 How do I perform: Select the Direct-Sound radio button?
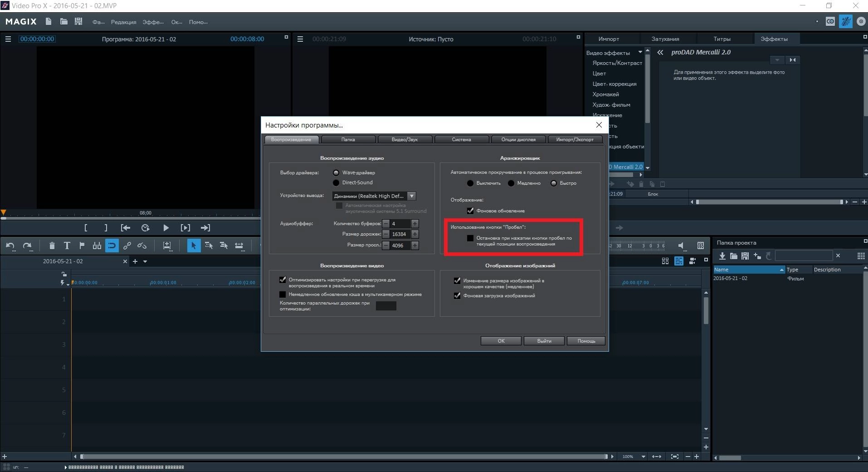coord(336,182)
